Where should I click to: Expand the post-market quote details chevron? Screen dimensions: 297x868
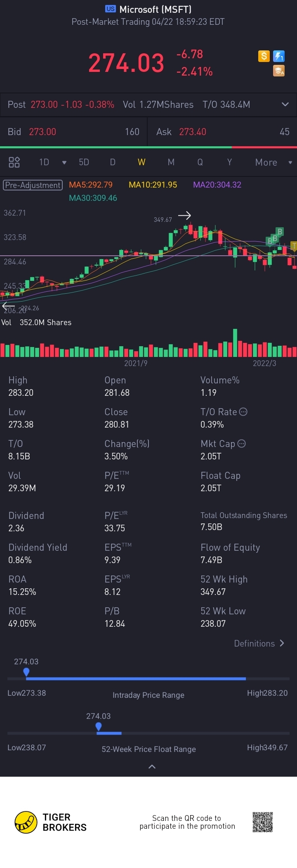coord(285,105)
